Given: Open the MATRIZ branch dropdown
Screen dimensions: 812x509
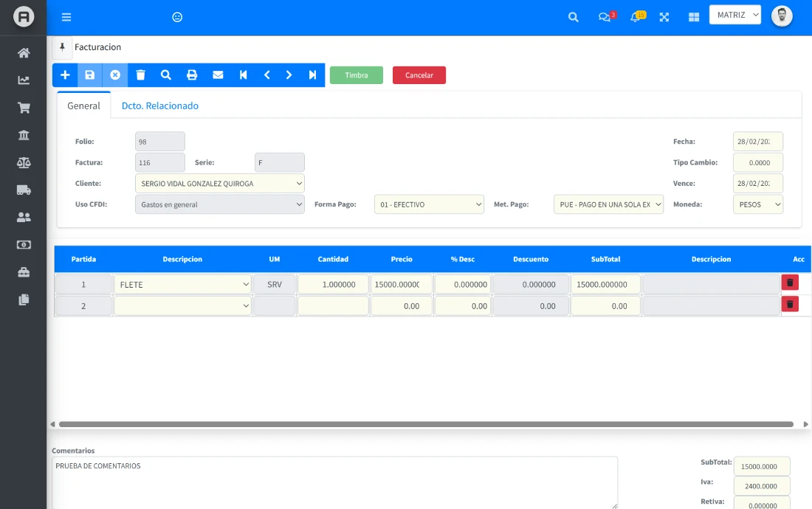Looking at the screenshot, I should (x=734, y=15).
